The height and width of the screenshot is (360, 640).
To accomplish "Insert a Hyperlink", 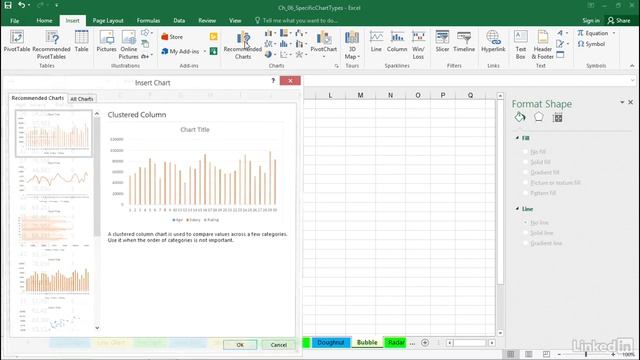I will coord(493,41).
